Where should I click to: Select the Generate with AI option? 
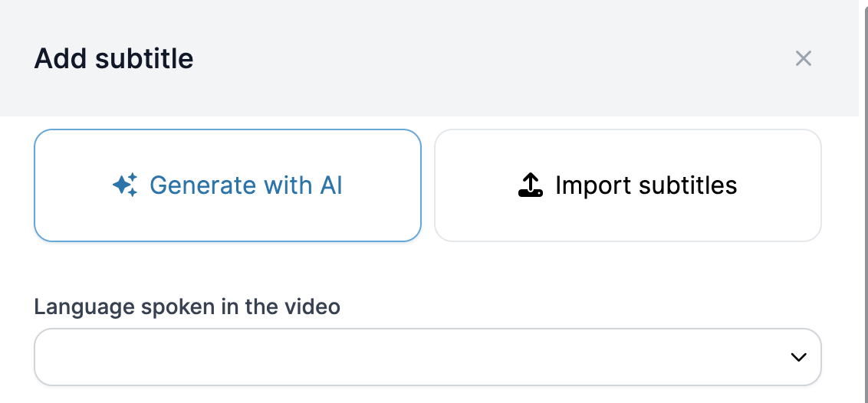[228, 185]
